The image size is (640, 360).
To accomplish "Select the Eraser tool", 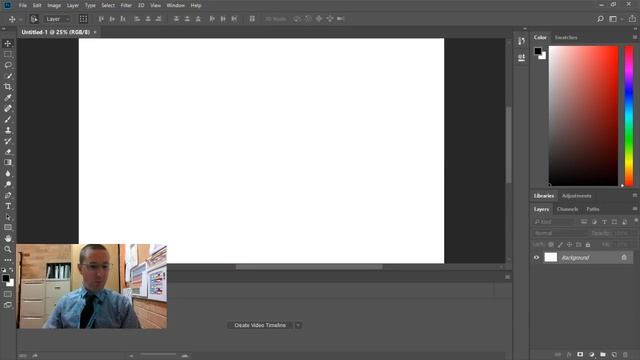I will pos(8,151).
